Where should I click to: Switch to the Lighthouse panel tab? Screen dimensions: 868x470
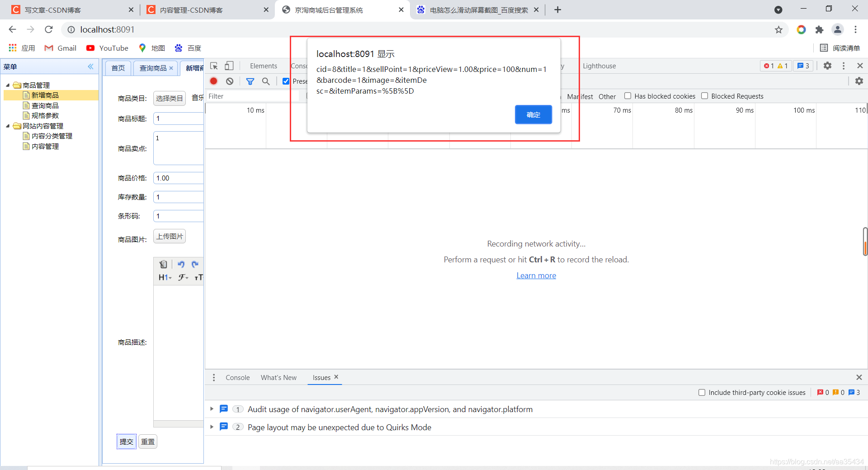coord(599,66)
